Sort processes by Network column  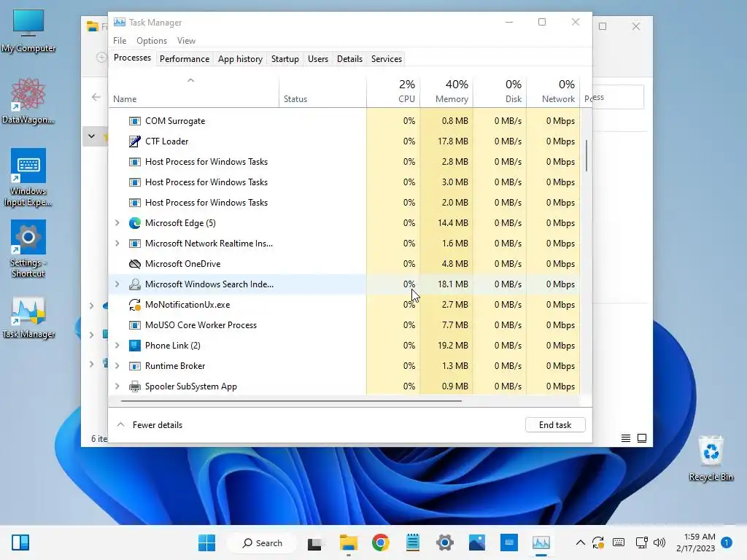pos(553,91)
